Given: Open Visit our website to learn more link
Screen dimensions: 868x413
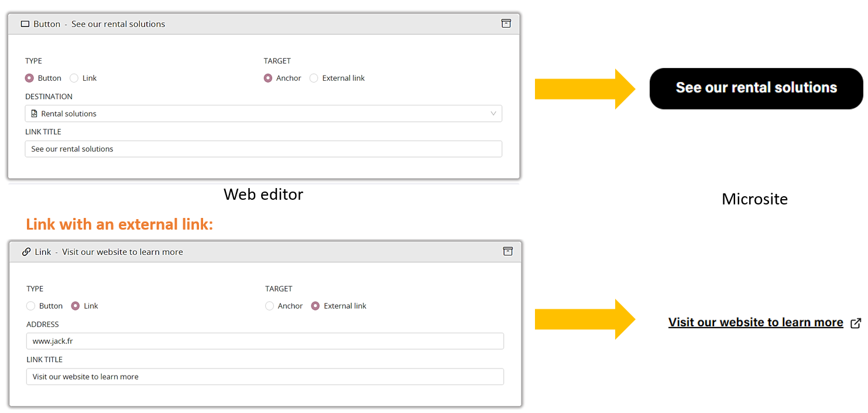Looking at the screenshot, I should [756, 323].
